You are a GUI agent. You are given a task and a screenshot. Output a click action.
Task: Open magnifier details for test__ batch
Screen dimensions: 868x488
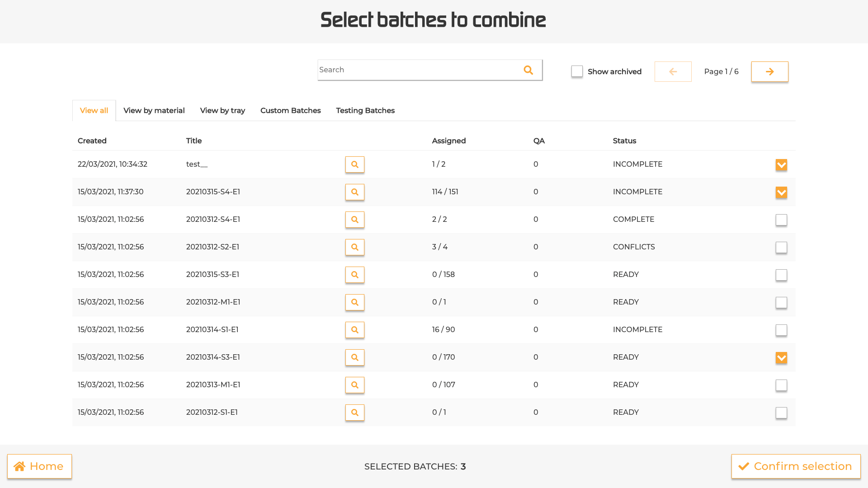[x=354, y=164]
